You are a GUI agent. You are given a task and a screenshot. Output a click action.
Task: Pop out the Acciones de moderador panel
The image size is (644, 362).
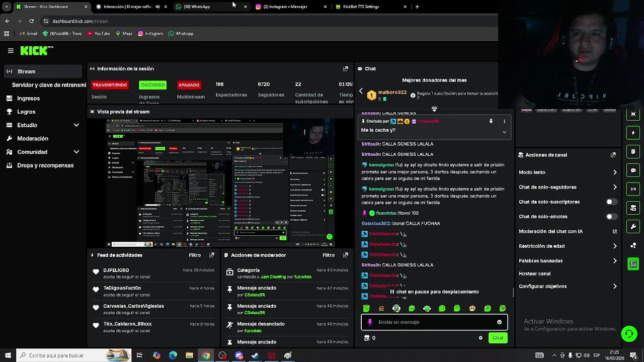(x=345, y=255)
